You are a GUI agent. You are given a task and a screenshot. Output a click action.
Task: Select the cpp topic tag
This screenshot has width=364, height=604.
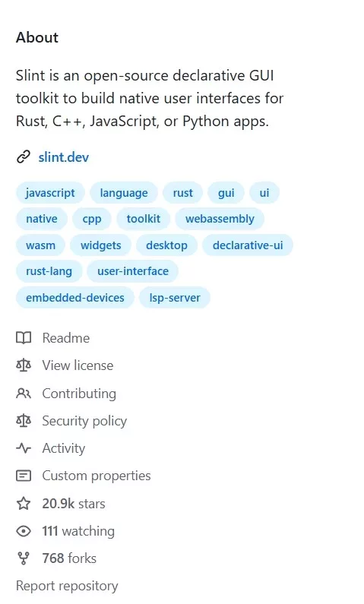(92, 219)
